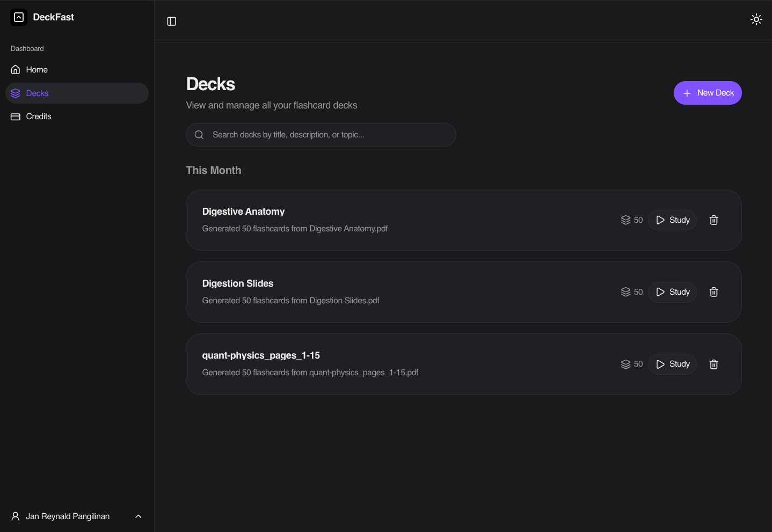The width and height of the screenshot is (772, 532).
Task: Toggle the sidebar panel icon
Action: click(x=172, y=21)
